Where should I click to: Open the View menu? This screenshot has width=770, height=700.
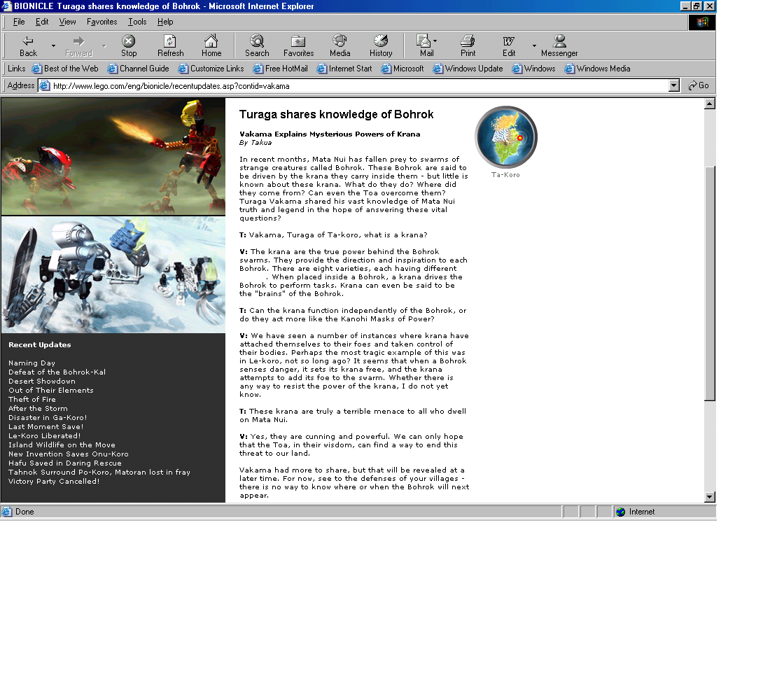67,22
